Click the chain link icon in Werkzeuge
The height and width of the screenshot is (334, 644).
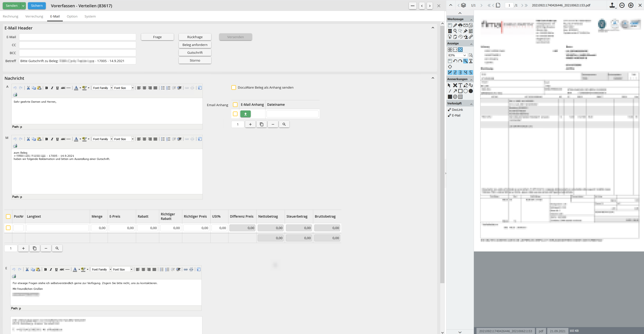click(x=471, y=37)
